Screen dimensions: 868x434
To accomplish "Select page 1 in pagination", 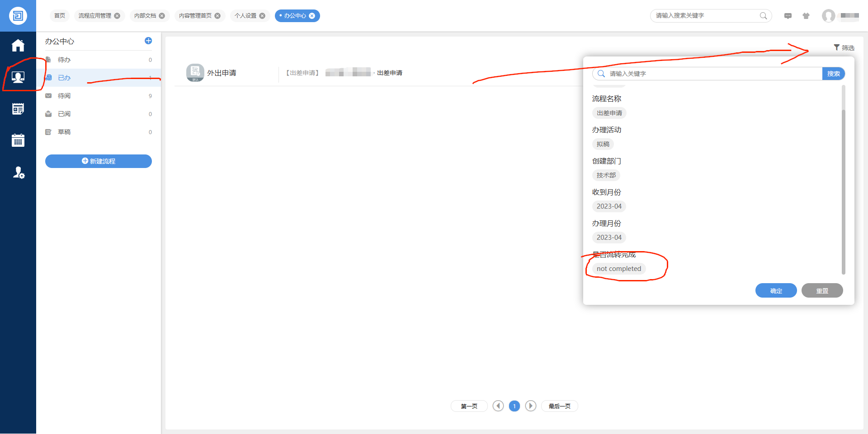I will [x=514, y=406].
